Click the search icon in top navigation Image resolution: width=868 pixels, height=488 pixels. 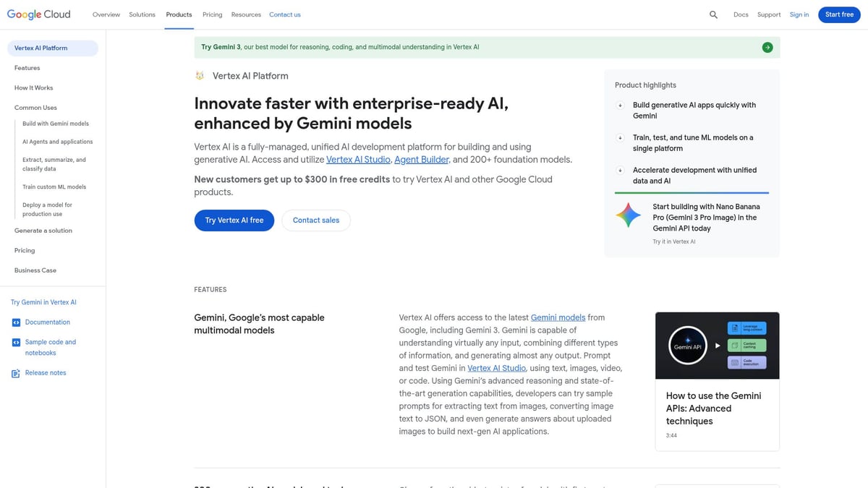(x=713, y=14)
